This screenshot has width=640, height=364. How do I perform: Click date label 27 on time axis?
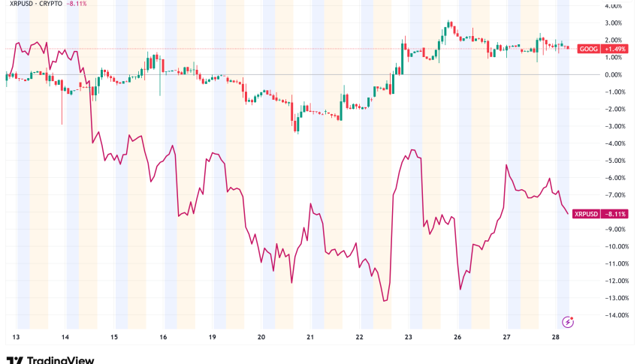pos(506,337)
